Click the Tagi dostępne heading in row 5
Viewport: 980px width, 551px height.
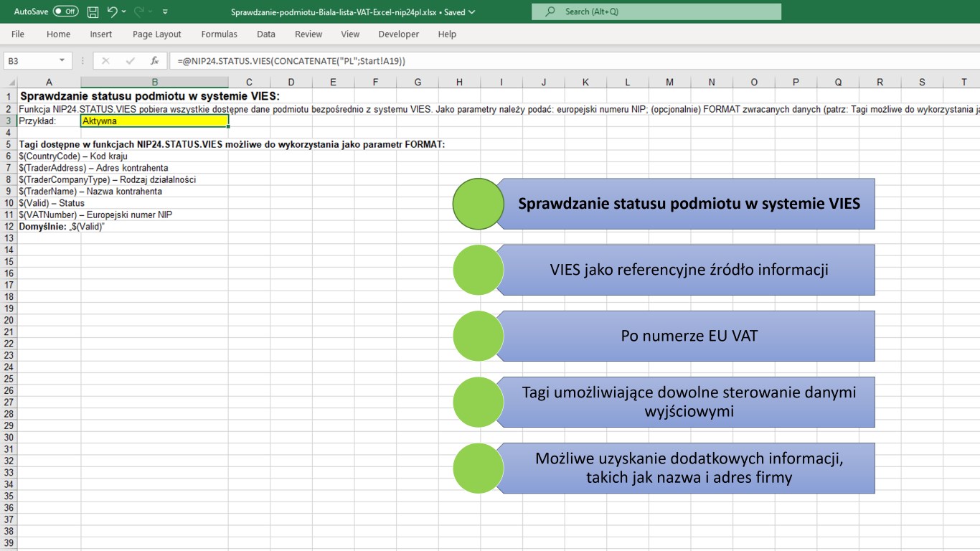pos(232,144)
